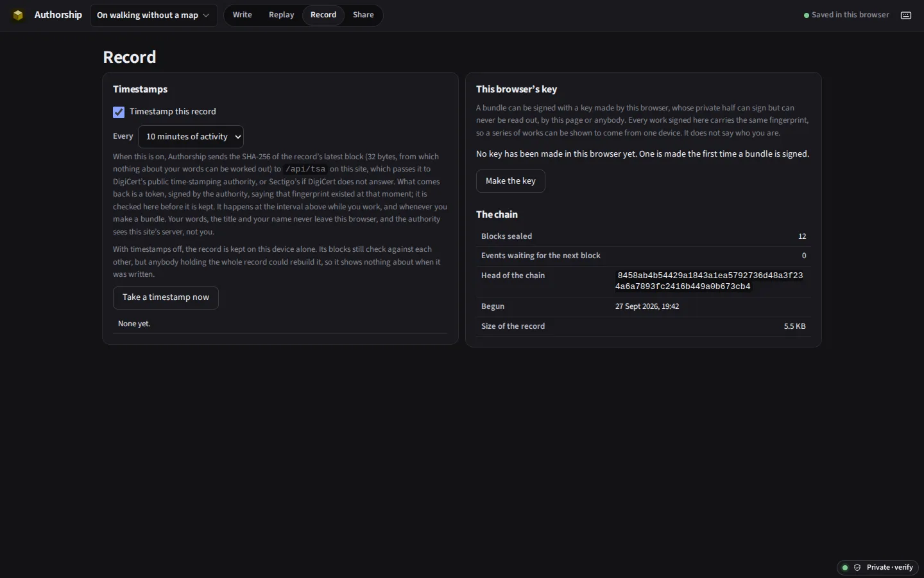Click the Authorship app name
Viewport: 924px width, 578px height.
coord(58,15)
